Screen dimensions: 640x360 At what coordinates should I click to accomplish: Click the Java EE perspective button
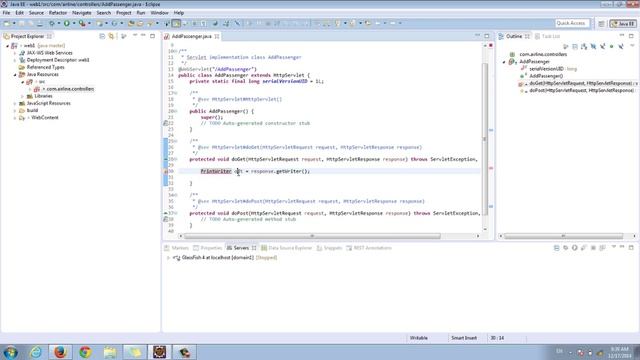(x=622, y=24)
